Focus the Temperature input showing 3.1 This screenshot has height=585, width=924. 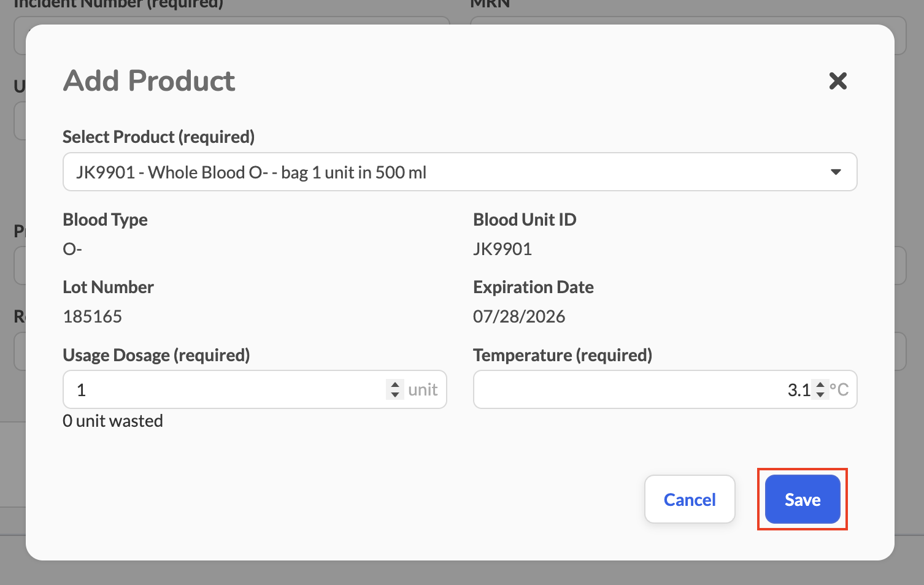665,389
